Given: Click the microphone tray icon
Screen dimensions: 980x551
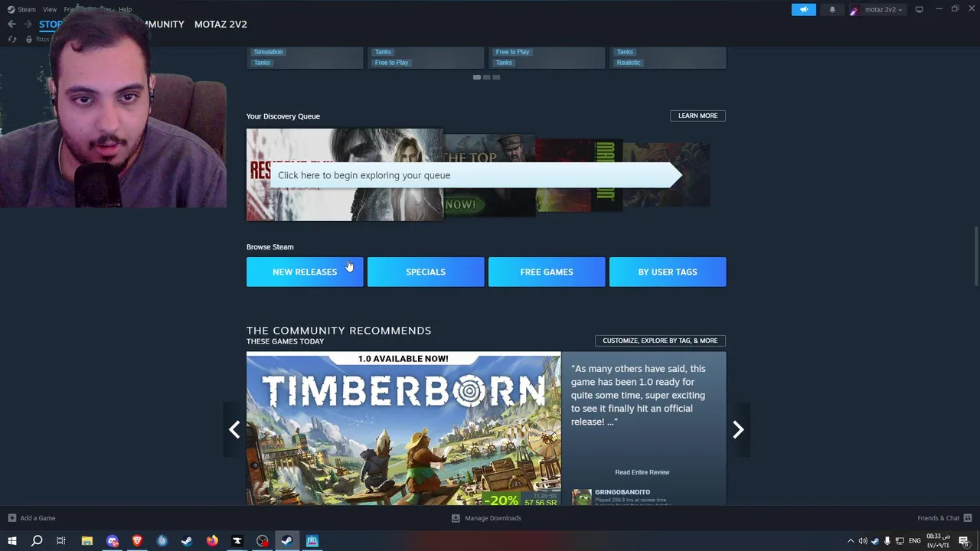Looking at the screenshot, I should coord(887,541).
